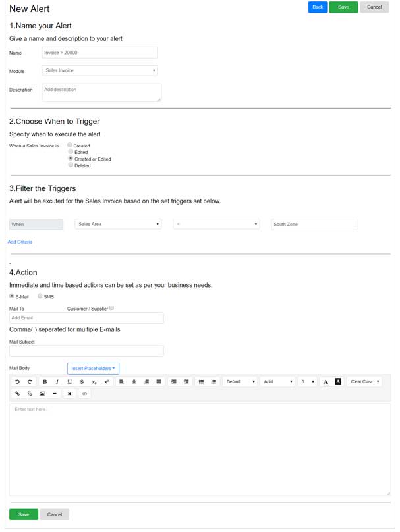Click the blue Back button
The width and height of the screenshot is (400, 532).
pos(318,7)
